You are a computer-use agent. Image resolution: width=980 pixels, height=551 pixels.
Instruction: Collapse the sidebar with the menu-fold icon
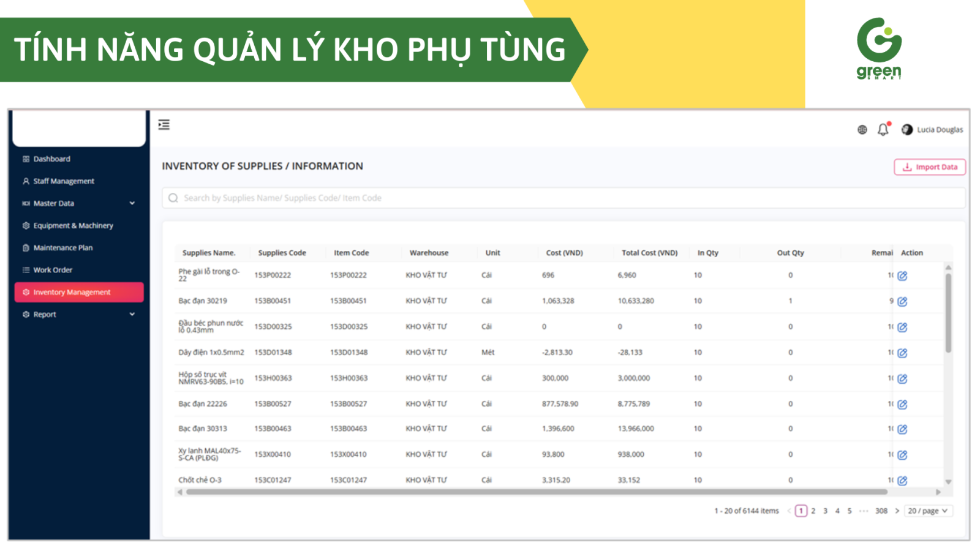(x=164, y=125)
